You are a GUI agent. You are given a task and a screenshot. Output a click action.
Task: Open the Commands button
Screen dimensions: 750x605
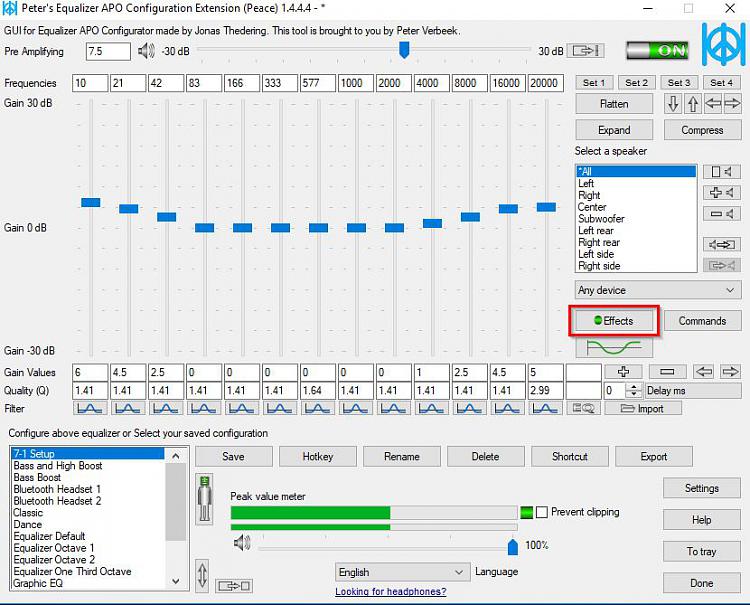(702, 321)
